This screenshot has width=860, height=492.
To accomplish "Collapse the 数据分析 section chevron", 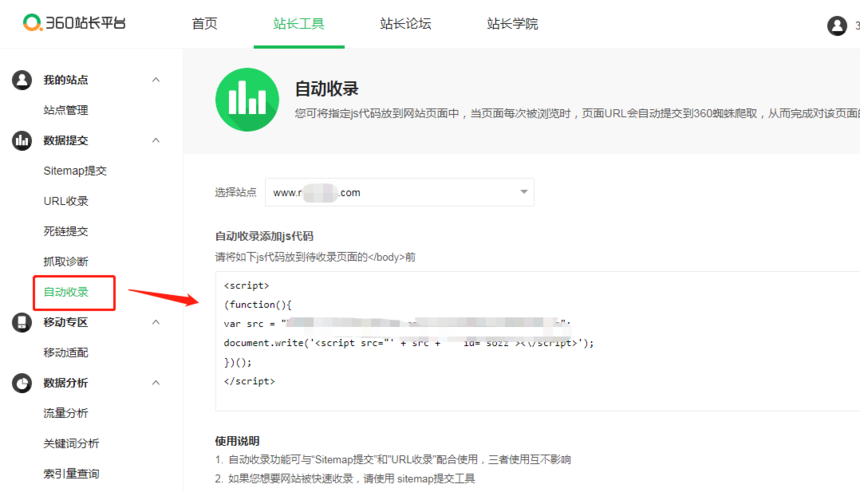I will click(x=156, y=383).
